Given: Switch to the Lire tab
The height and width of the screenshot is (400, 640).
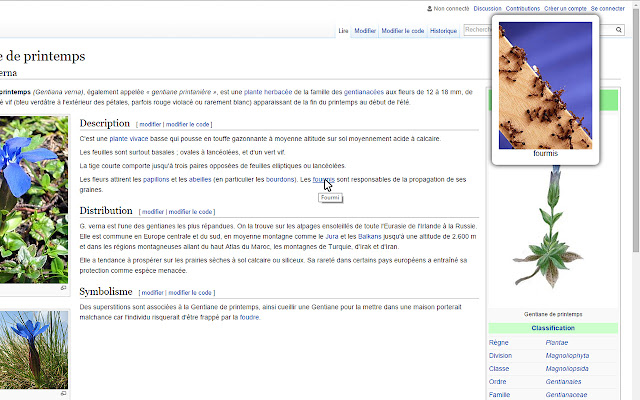Looking at the screenshot, I should click(343, 31).
